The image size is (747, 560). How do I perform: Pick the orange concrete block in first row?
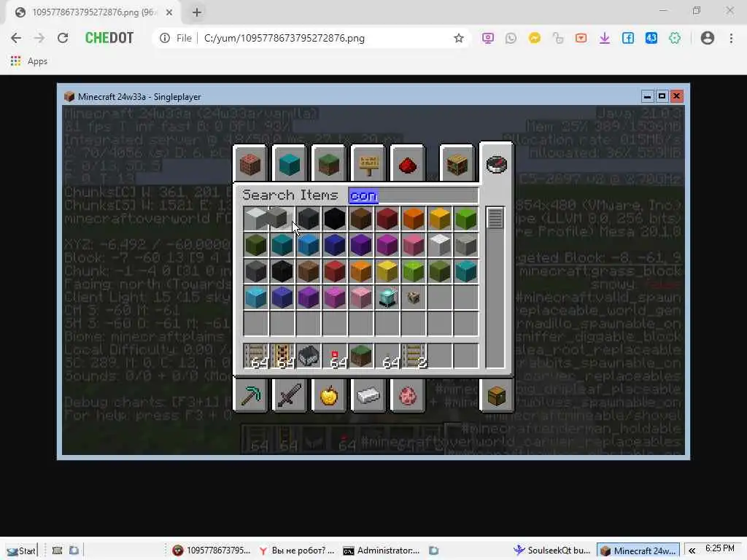(x=413, y=219)
